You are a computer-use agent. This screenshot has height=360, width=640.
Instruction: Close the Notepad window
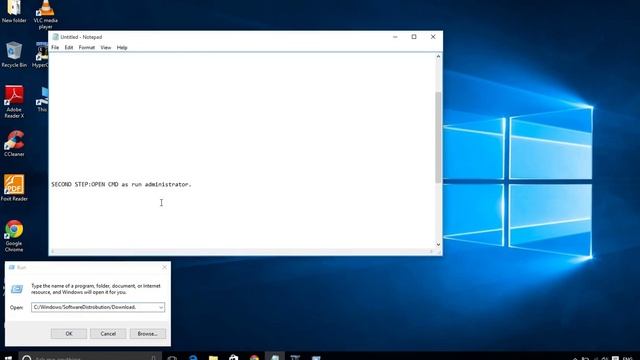(x=433, y=37)
